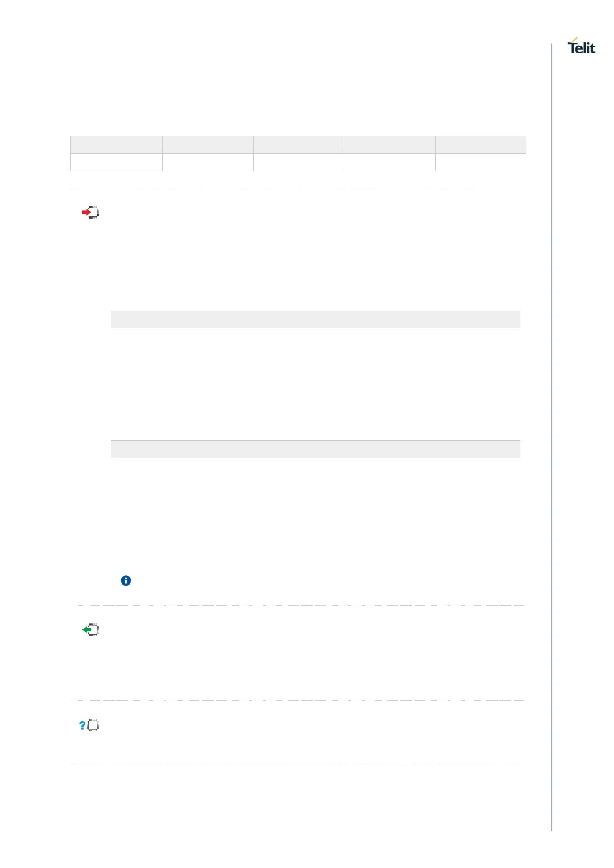
Task: Click the second white cell in top table
Action: [x=208, y=162]
